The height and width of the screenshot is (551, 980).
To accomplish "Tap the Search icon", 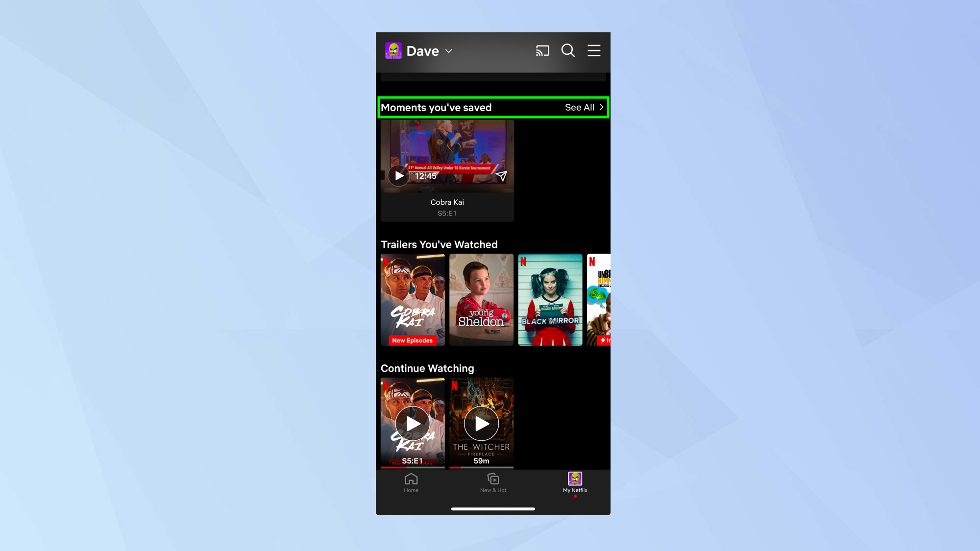I will pyautogui.click(x=568, y=50).
